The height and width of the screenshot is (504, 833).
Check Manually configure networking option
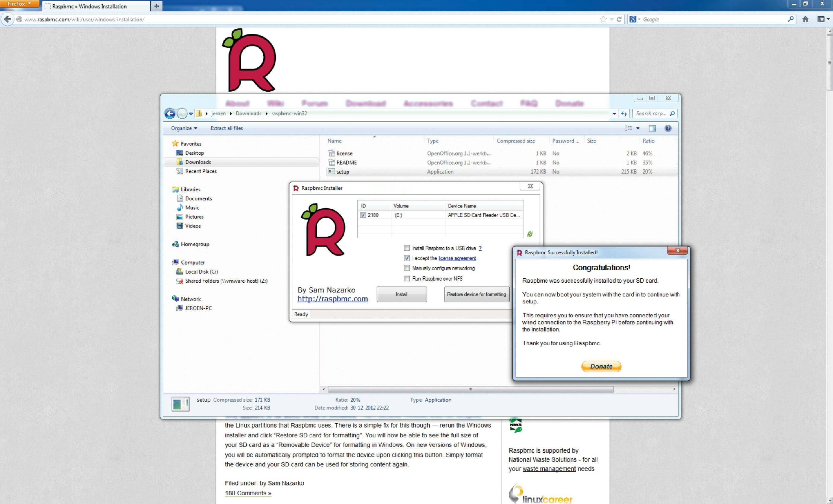click(x=407, y=268)
